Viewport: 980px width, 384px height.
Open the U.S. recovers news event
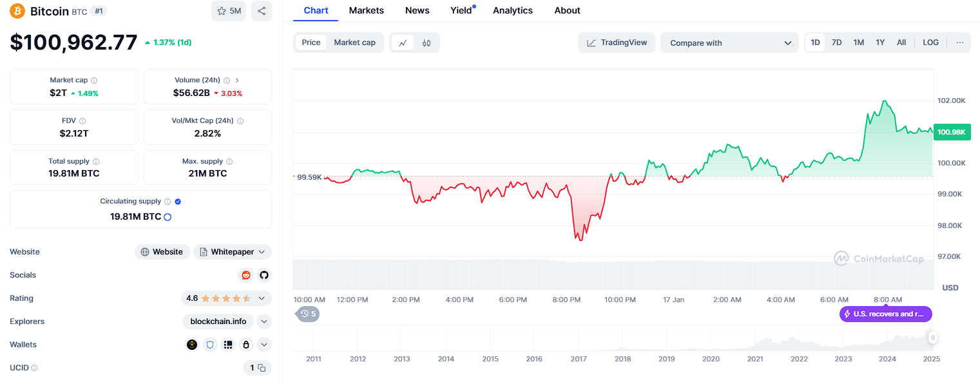click(x=886, y=314)
